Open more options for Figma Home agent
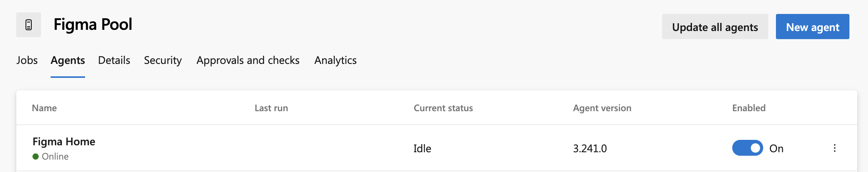 click(x=834, y=148)
